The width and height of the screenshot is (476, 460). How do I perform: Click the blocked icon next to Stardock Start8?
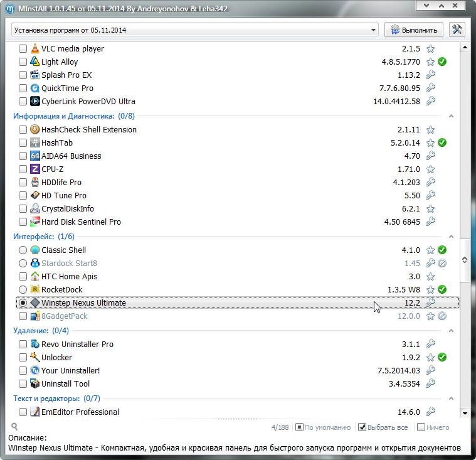[x=442, y=263]
